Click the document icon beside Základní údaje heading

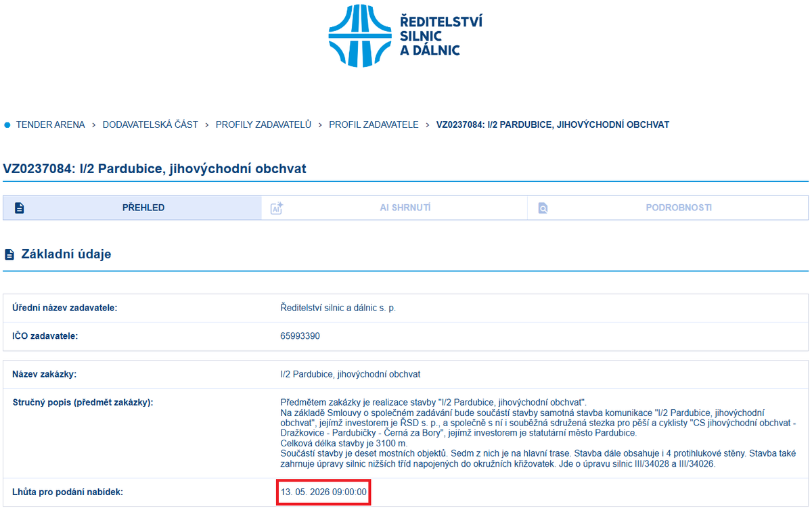[9, 255]
